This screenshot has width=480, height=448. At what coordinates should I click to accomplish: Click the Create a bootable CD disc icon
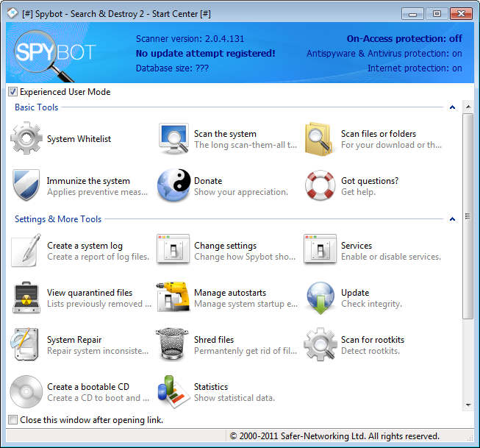click(x=26, y=391)
